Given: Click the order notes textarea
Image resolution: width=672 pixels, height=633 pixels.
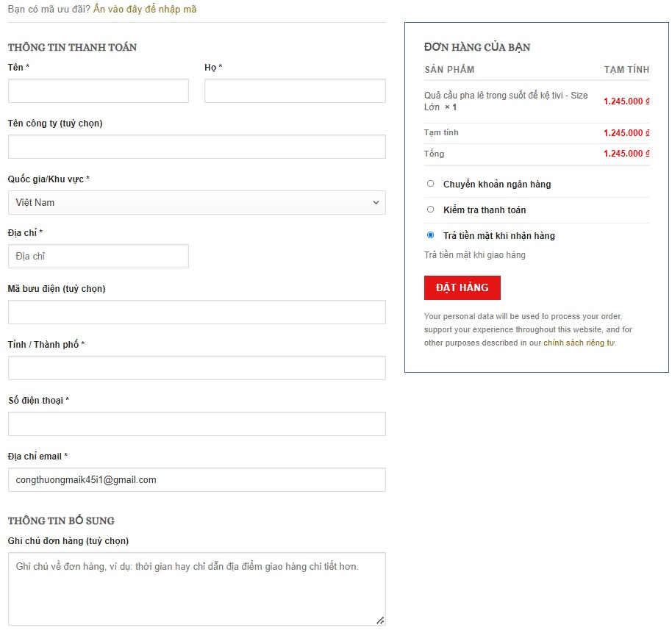Looking at the screenshot, I should click(x=196, y=589).
